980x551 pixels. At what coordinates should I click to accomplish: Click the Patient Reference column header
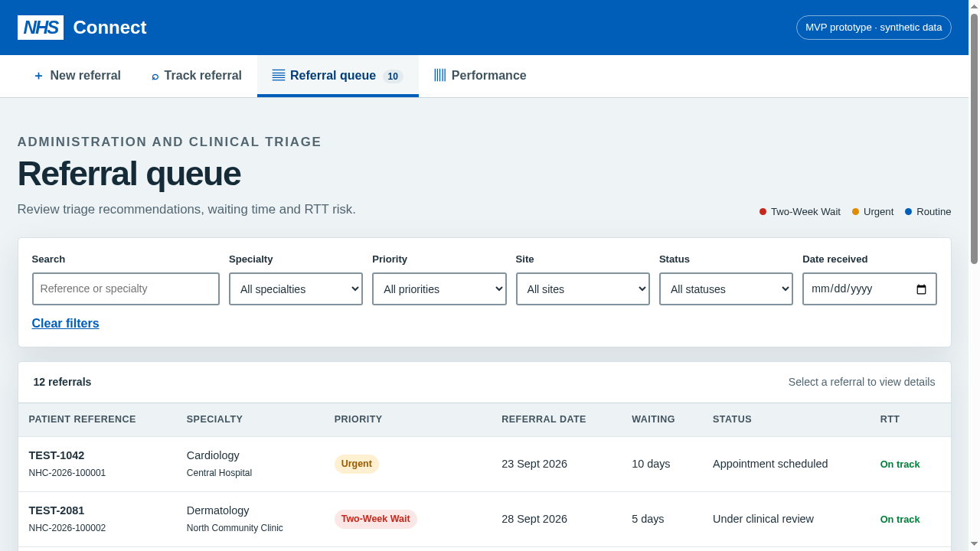[x=83, y=419]
